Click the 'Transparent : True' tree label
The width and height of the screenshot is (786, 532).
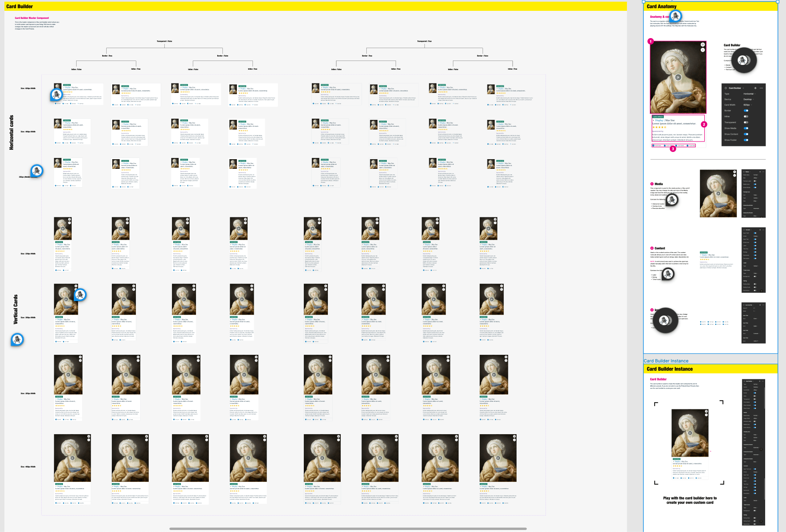pyautogui.click(x=424, y=41)
